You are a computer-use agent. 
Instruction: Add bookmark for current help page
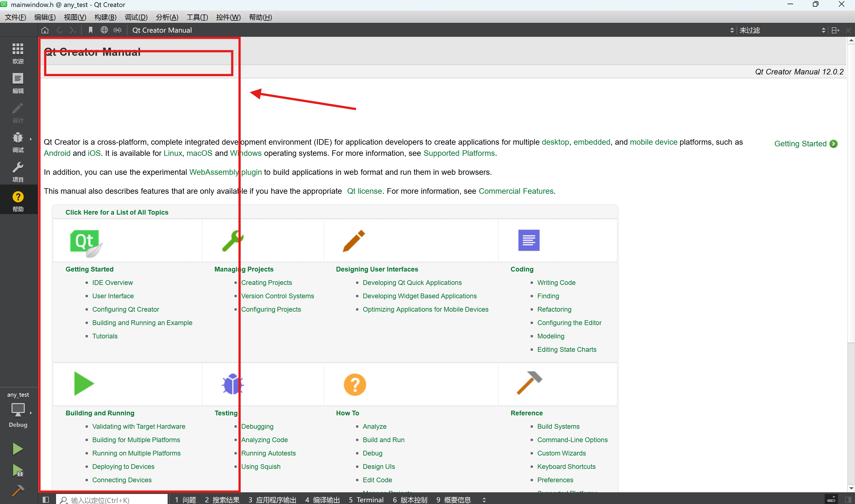point(90,30)
